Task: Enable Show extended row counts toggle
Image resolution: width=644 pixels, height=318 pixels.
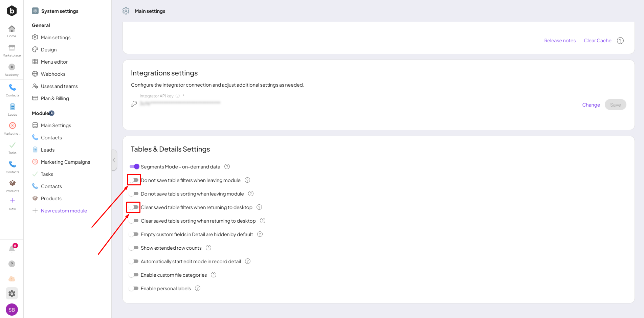Action: point(134,248)
